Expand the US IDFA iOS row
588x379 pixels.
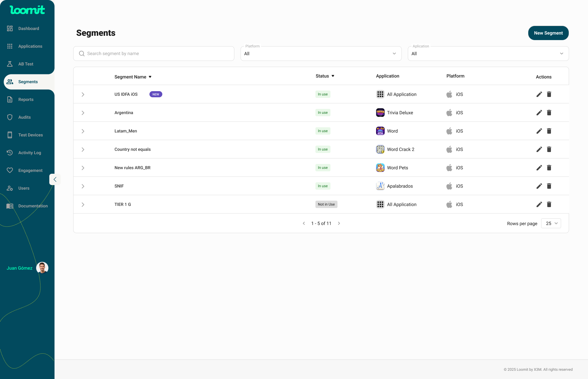coord(83,95)
